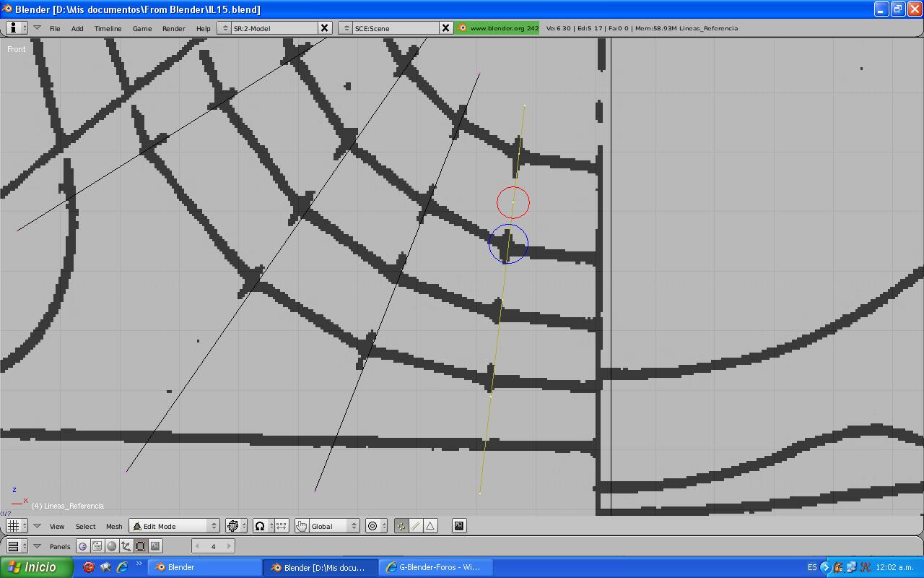Edit the SR:2-Model screen name field
This screenshot has width=924, height=578.
coord(274,28)
